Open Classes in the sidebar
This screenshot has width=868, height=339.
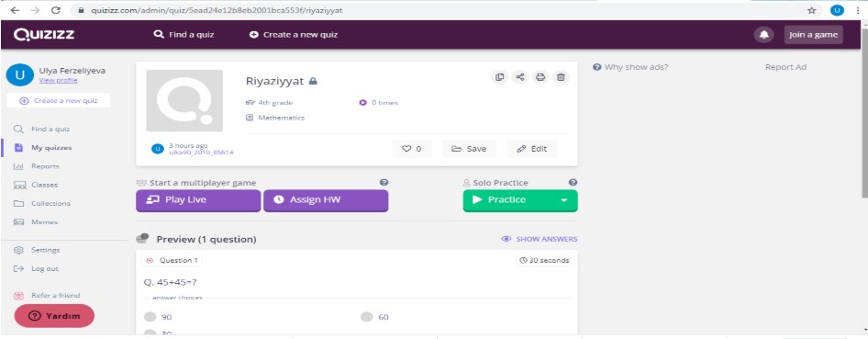click(x=36, y=185)
